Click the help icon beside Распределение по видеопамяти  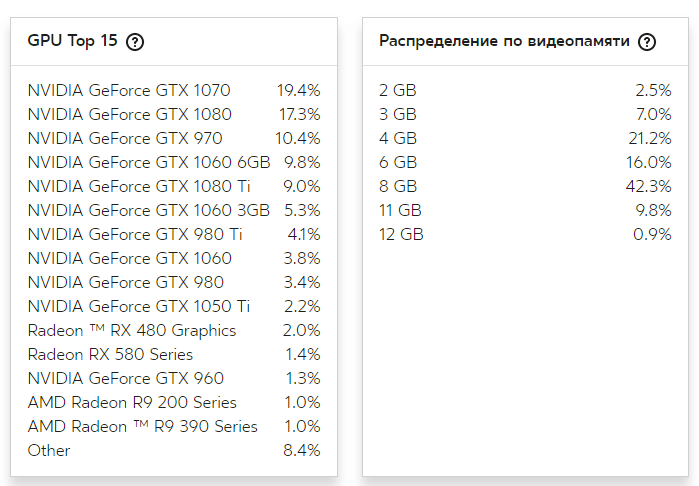pos(647,42)
